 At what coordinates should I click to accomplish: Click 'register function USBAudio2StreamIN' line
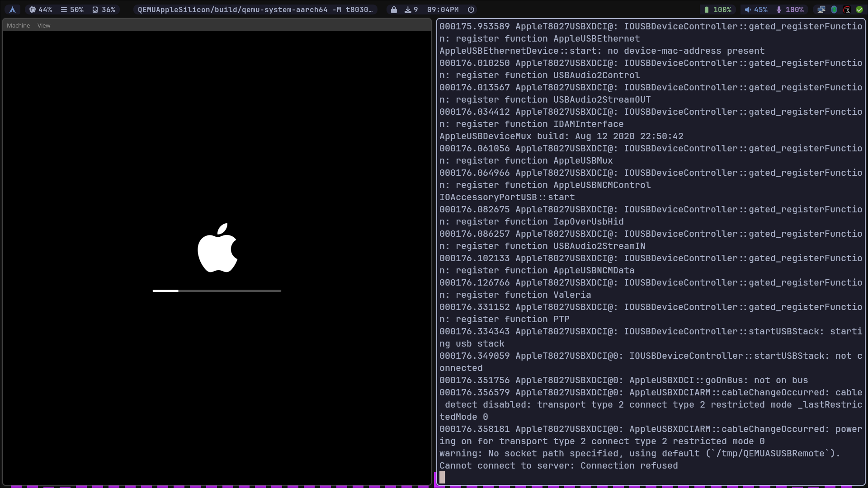[542, 246]
